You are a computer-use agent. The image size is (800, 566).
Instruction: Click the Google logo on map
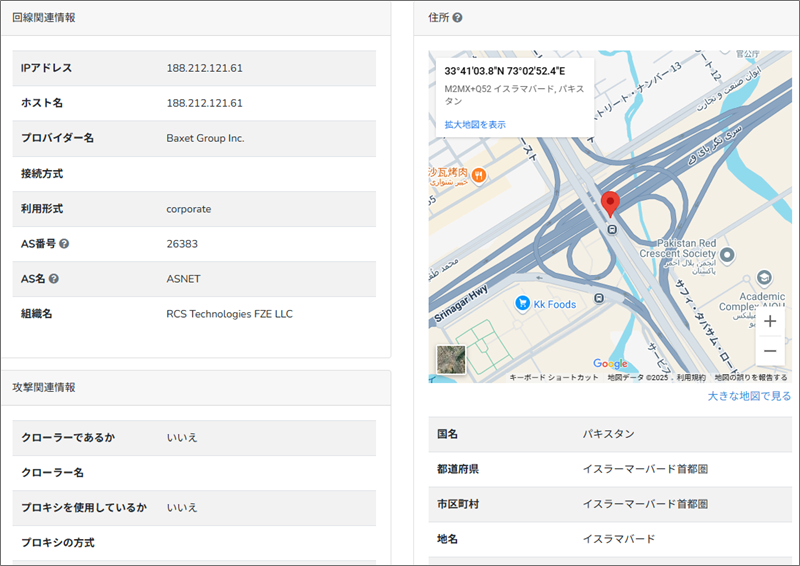click(610, 363)
